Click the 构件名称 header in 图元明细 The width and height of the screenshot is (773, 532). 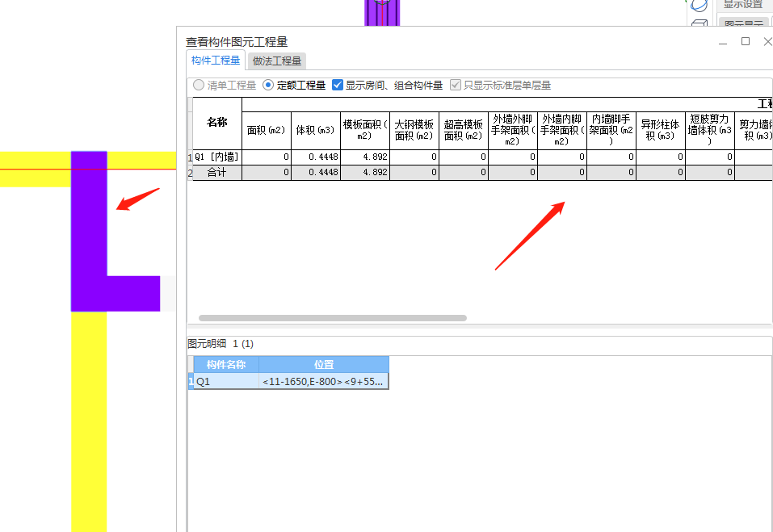click(226, 365)
